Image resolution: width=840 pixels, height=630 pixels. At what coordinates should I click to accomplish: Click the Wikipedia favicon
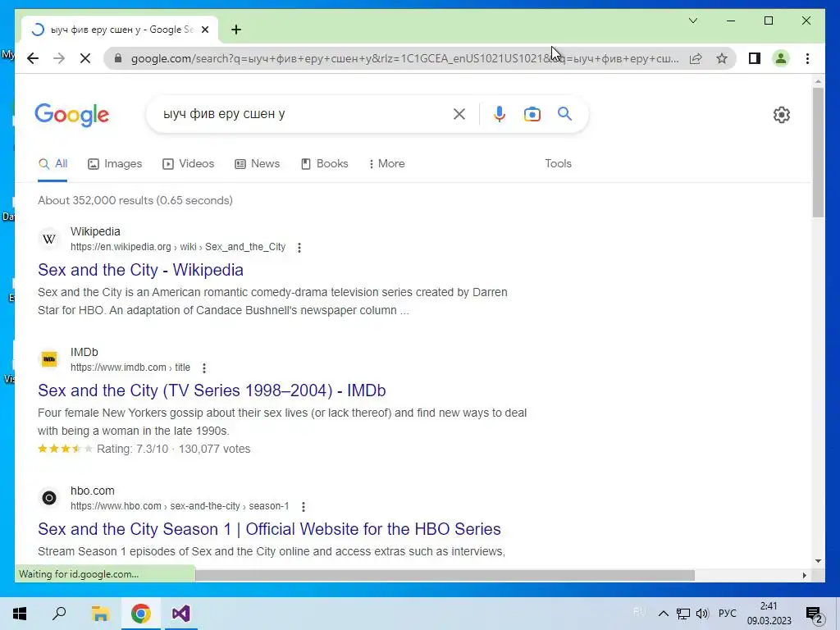coord(48,239)
